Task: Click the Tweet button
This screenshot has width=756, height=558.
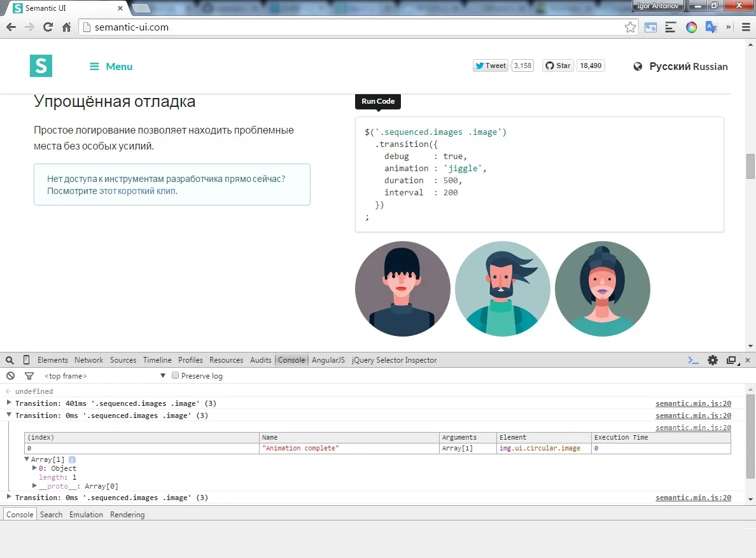Action: point(491,66)
